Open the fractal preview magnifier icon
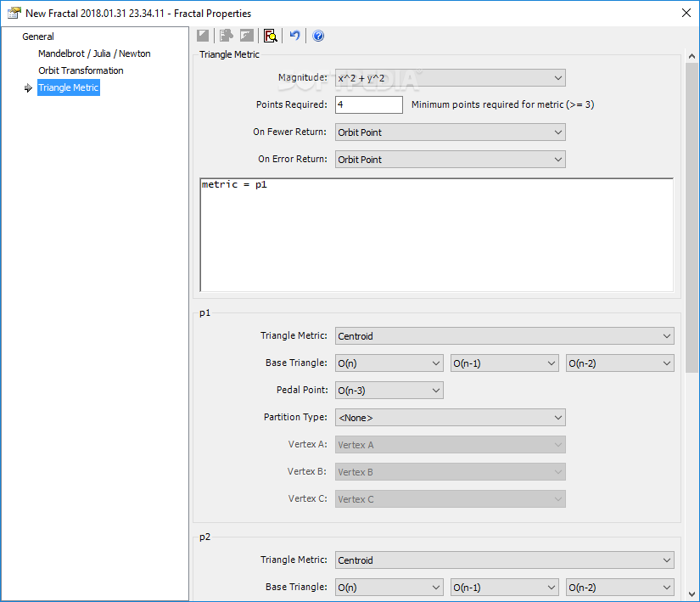Image resolution: width=700 pixels, height=602 pixels. tap(271, 36)
